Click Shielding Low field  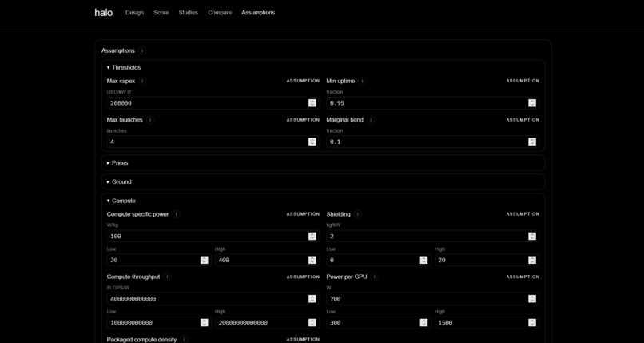[379, 260]
